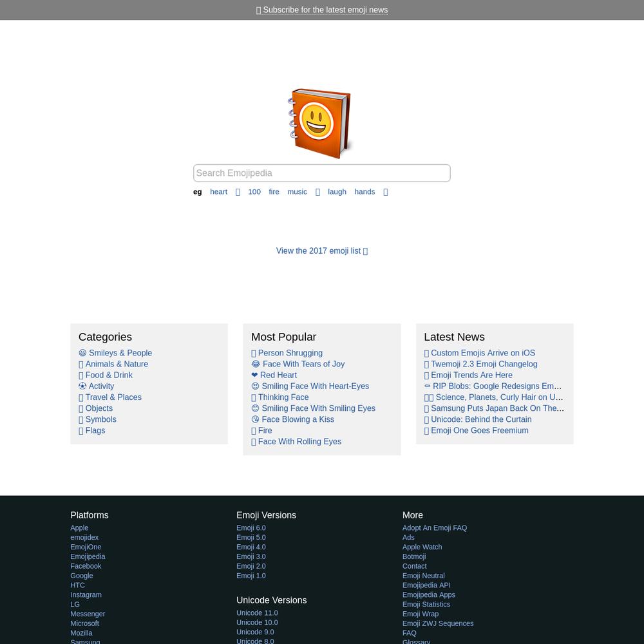Open Contact footer link

point(414,566)
